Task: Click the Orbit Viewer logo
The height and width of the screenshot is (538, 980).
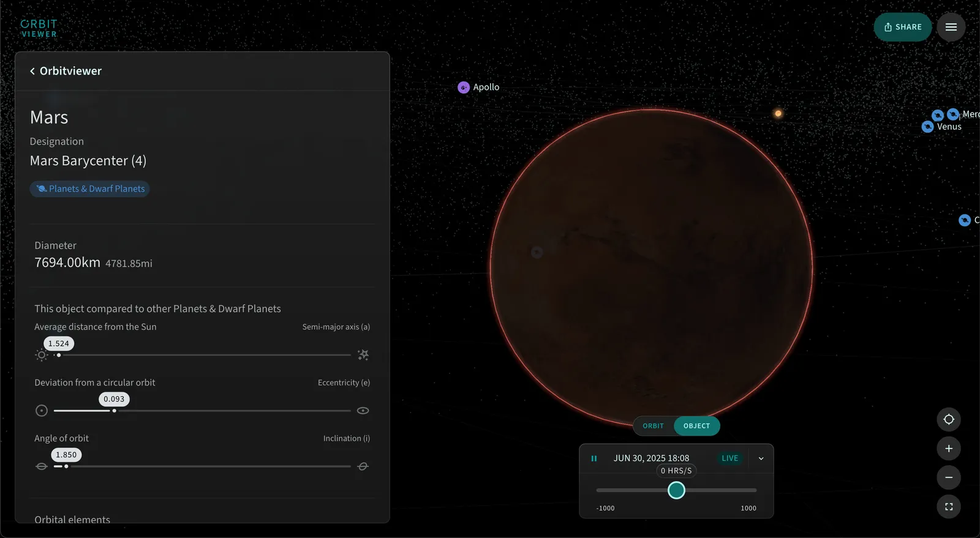Action: 39,28
